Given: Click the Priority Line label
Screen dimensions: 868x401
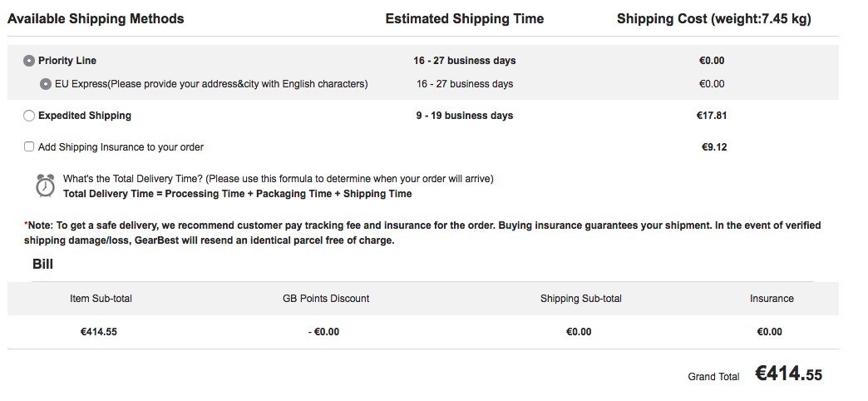Looking at the screenshot, I should [67, 61].
